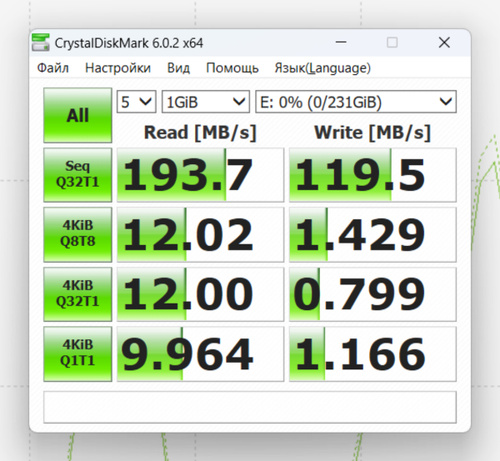The image size is (500, 461).
Task: Run the 4KiB Q1T1 test
Action: pyautogui.click(x=78, y=354)
